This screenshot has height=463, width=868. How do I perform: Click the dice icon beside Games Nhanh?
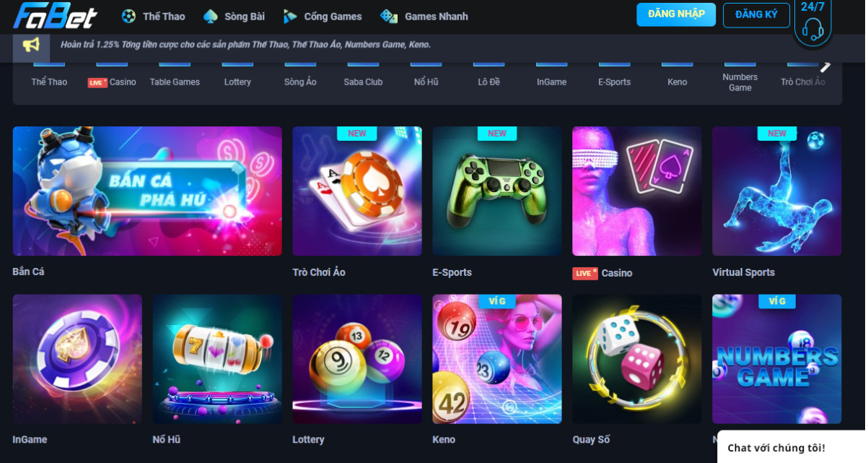(x=389, y=16)
